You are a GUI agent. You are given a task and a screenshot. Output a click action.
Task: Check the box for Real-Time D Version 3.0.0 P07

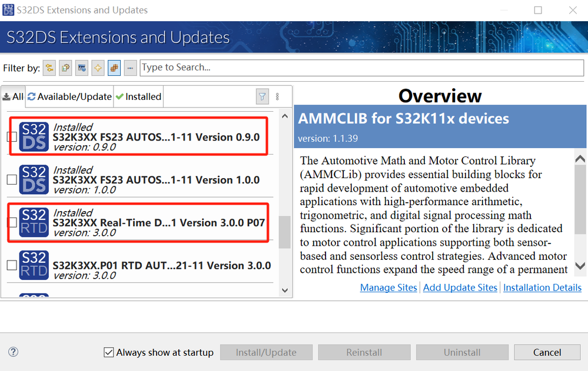12,222
